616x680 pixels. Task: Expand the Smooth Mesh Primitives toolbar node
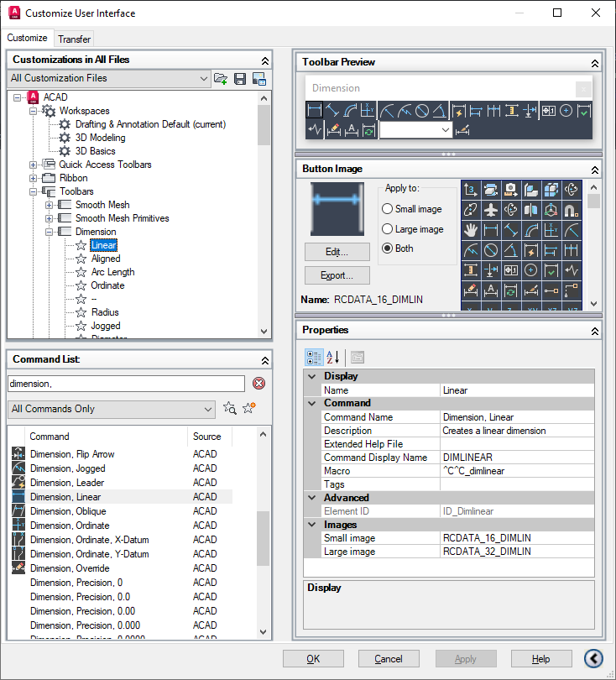click(x=49, y=218)
